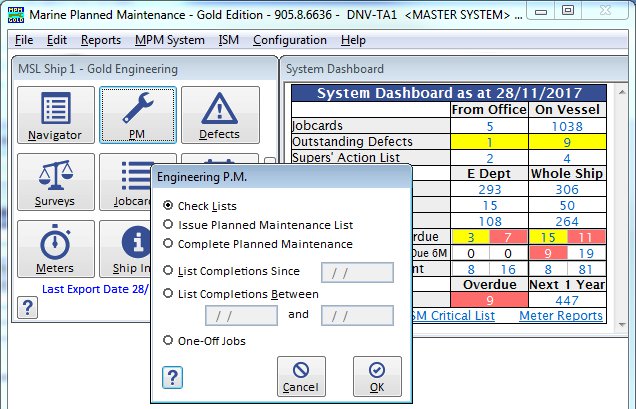The image size is (636, 409).
Task: Click the System Dashboard panel title
Action: [335, 69]
